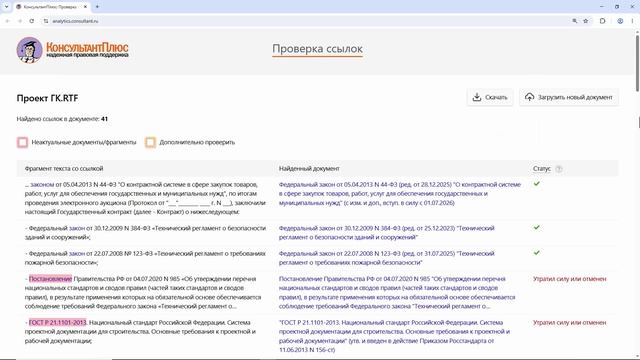Reload the page with refresh icon
The width and height of the screenshot is (640, 360).
[32, 21]
